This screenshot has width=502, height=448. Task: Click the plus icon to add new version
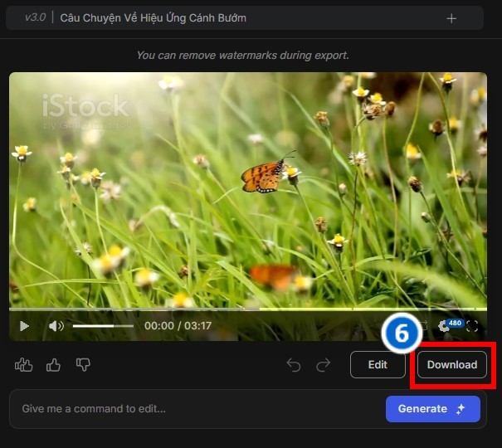point(451,18)
